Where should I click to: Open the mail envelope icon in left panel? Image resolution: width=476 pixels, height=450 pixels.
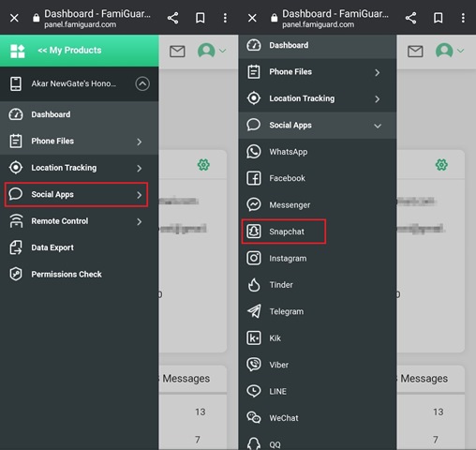coord(177,52)
